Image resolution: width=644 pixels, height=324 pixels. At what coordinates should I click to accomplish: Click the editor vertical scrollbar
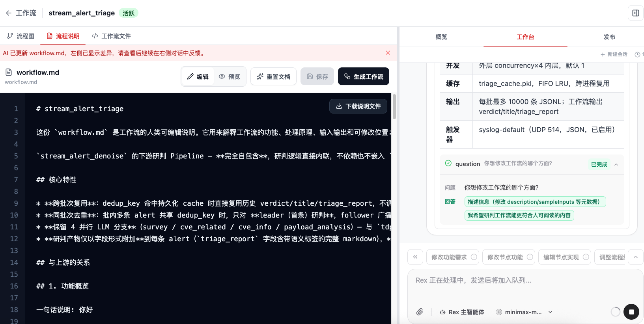[394, 106]
